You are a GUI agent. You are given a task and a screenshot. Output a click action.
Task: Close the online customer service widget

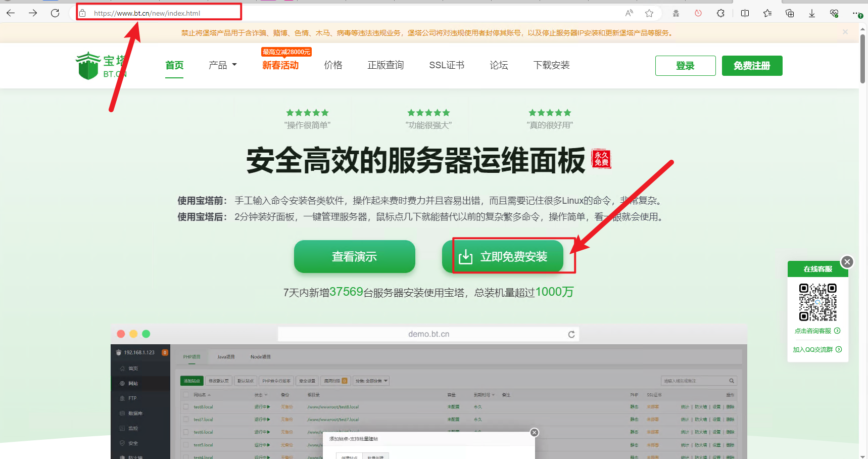point(847,262)
